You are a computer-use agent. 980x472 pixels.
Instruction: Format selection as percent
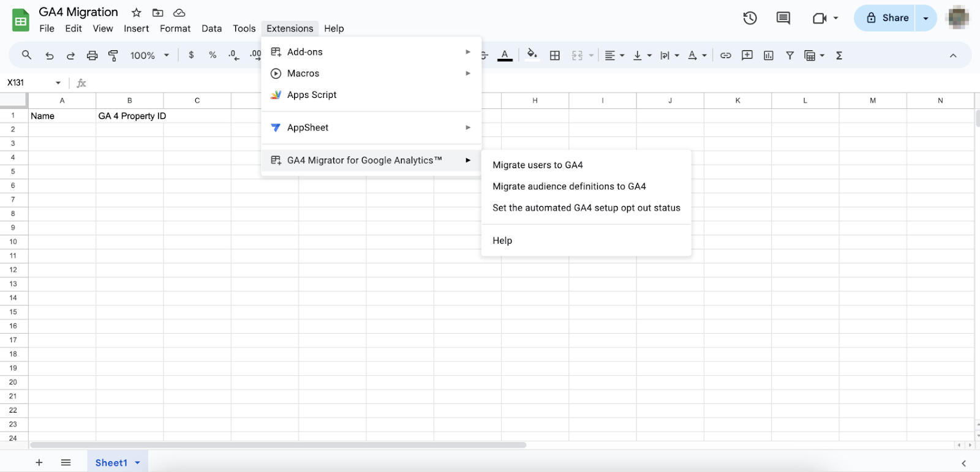click(213, 55)
